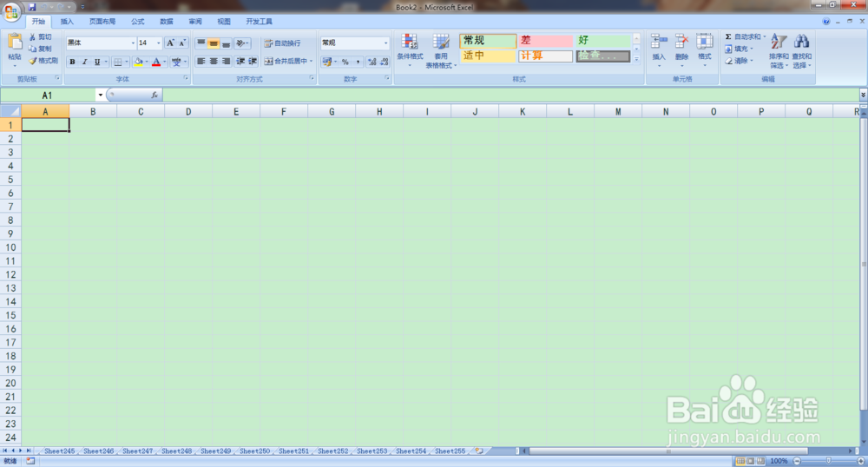The height and width of the screenshot is (467, 868).
Task: Switch to the 插入 (Insert) ribbon tab
Action: coord(67,22)
